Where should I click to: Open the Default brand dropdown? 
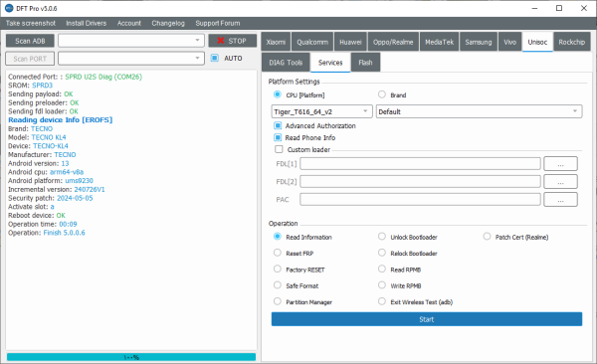(x=479, y=111)
